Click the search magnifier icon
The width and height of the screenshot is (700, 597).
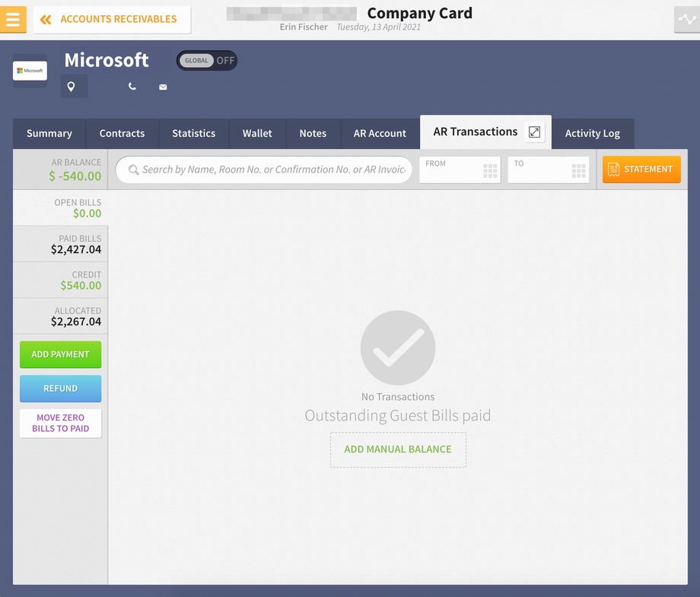tap(133, 170)
